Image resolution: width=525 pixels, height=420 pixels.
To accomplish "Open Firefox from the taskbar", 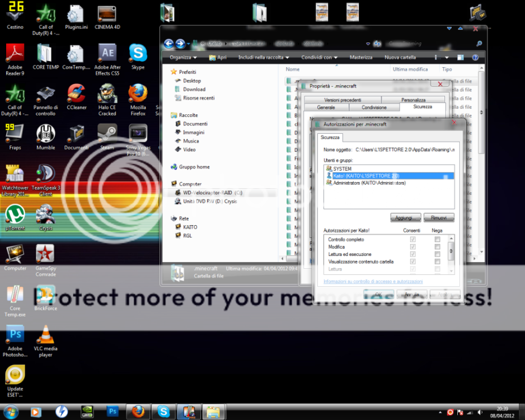I will point(138,412).
